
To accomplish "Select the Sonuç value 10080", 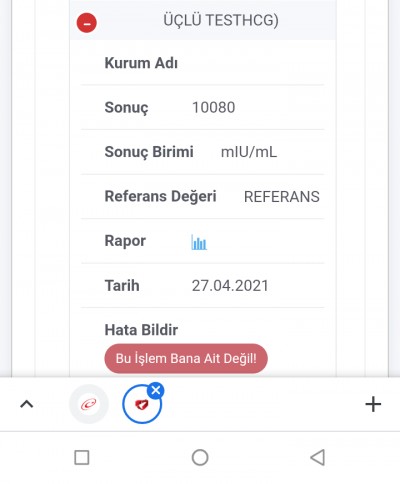I will [214, 107].
